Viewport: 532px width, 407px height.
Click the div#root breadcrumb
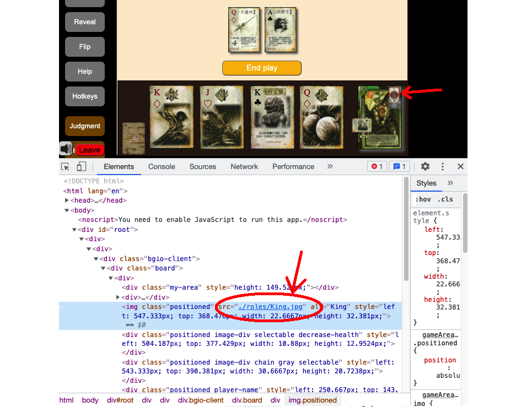pyautogui.click(x=120, y=400)
